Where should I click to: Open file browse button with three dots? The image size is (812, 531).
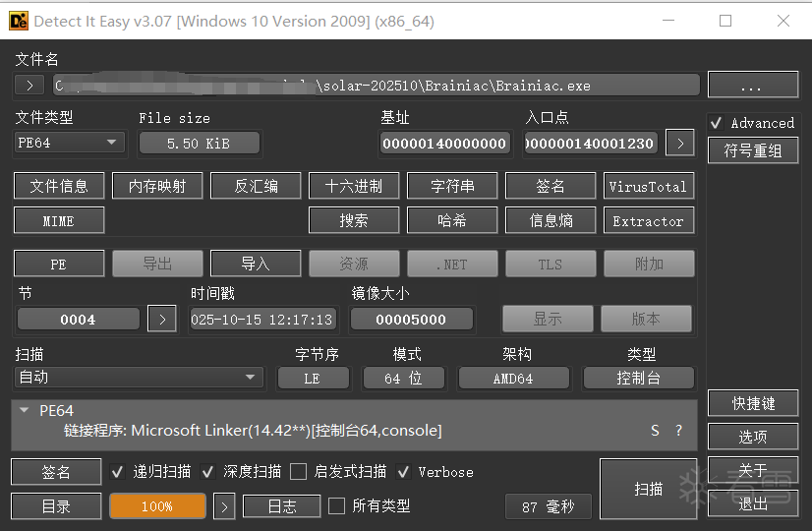[x=752, y=85]
